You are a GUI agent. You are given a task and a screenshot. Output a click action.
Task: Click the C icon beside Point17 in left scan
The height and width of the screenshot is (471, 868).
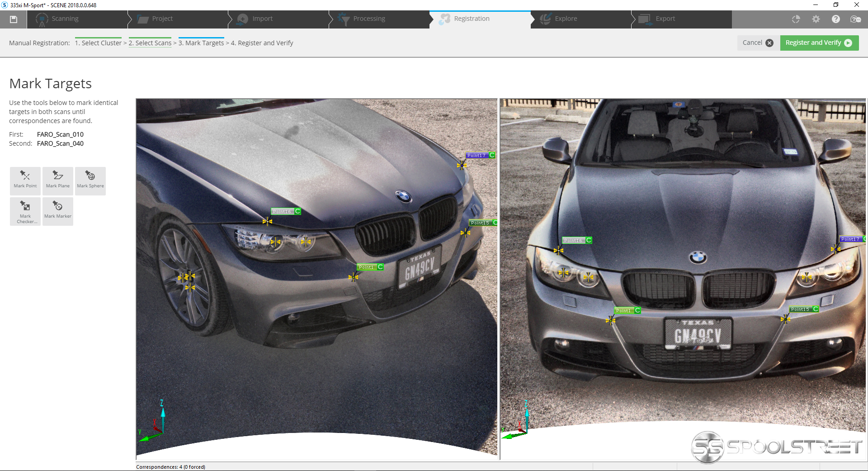492,155
